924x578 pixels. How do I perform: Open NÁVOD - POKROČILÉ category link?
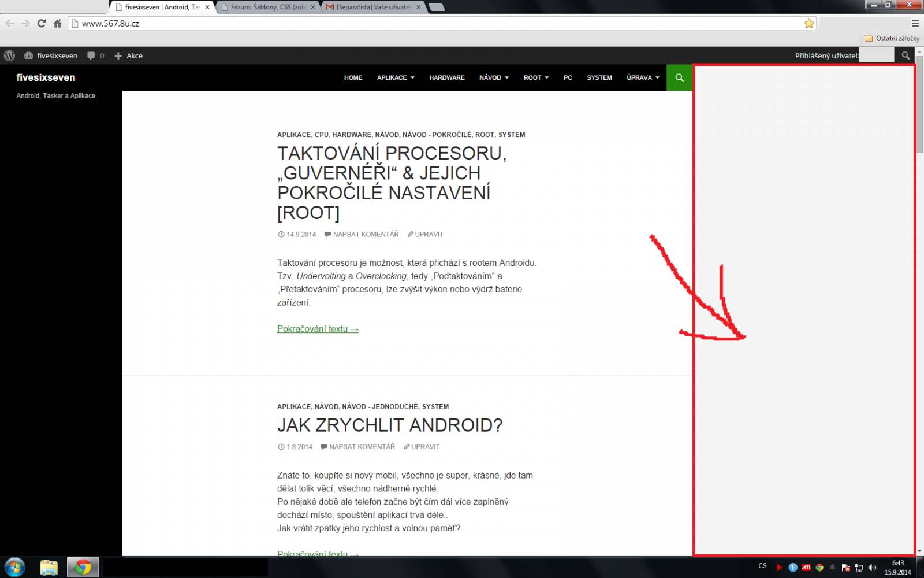(x=437, y=135)
